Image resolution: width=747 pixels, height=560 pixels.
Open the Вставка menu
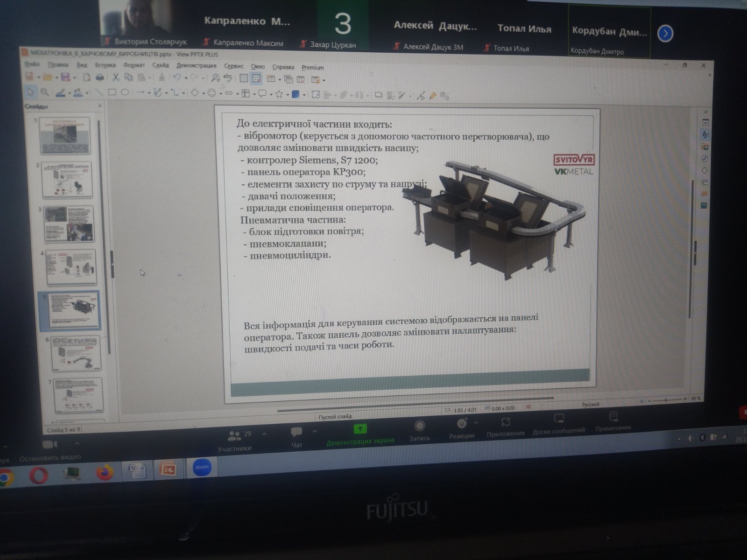[x=105, y=65]
